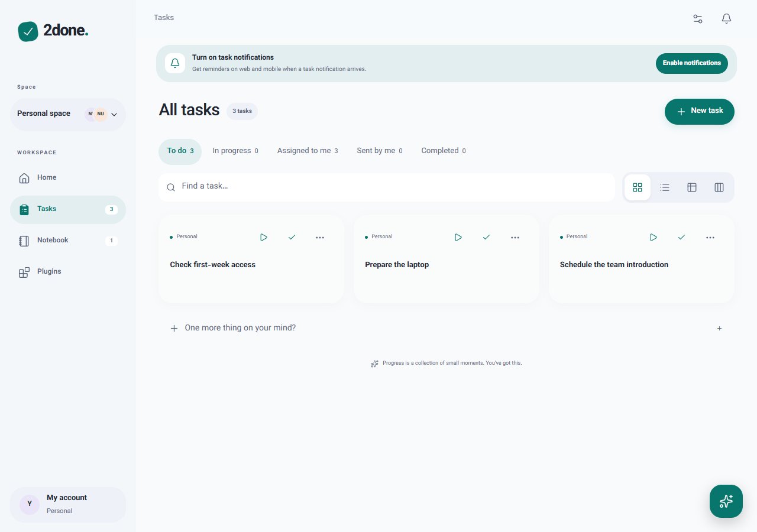The height and width of the screenshot is (532, 757).
Task: Click the search magnifier icon
Action: [x=171, y=187]
